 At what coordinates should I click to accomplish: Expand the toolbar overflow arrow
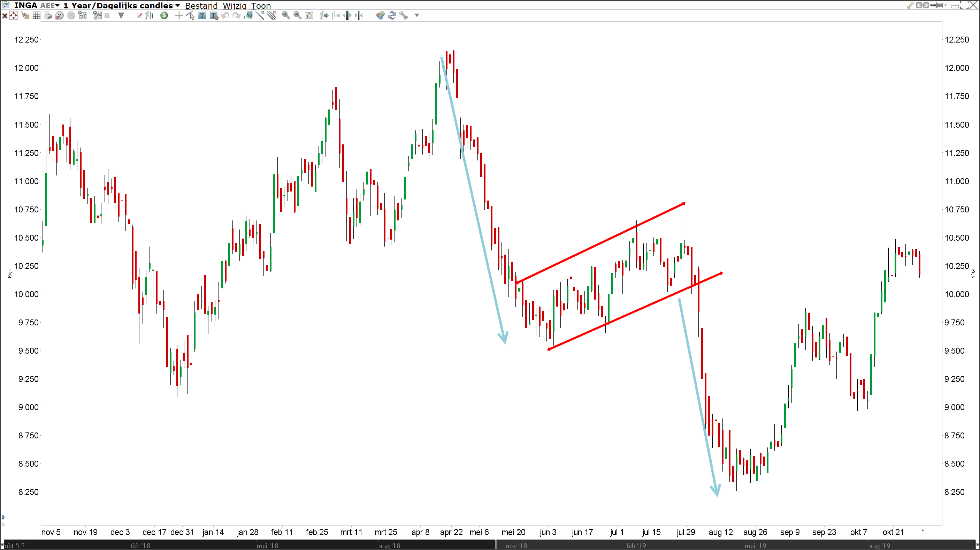point(416,16)
